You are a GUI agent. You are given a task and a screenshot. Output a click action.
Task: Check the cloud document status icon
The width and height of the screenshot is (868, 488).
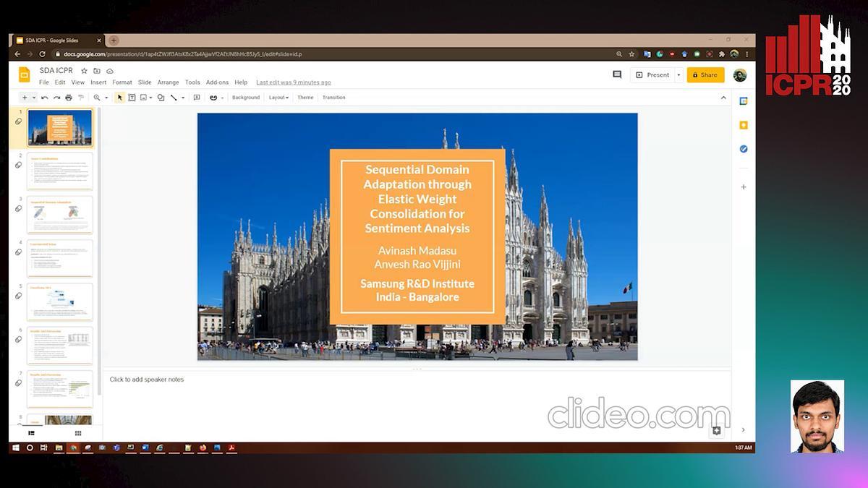pyautogui.click(x=110, y=71)
